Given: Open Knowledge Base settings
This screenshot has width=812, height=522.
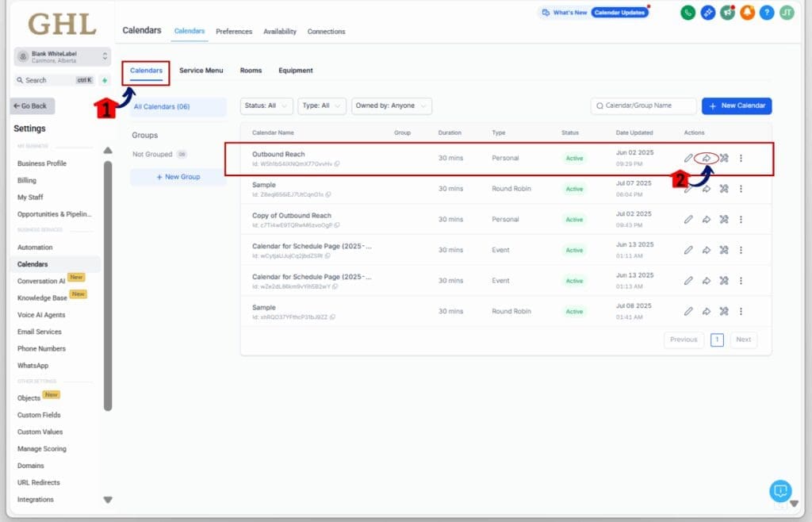Looking at the screenshot, I should [x=42, y=298].
